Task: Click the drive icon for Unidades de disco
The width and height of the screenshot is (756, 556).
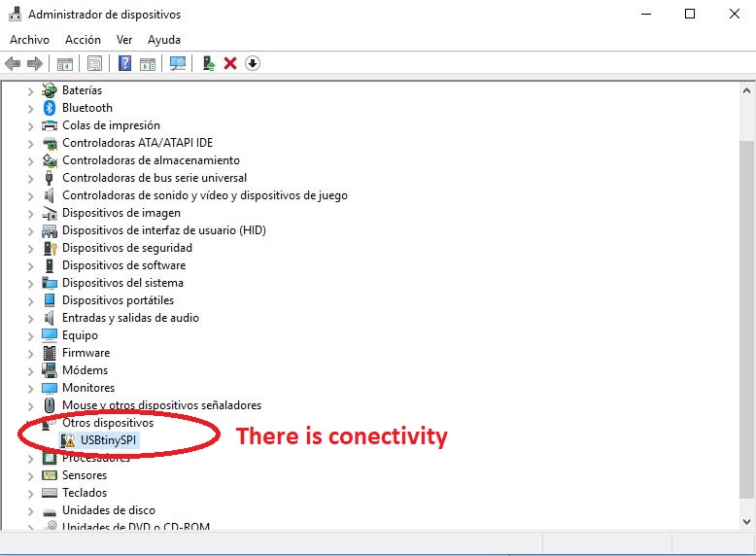Action: click(50, 511)
